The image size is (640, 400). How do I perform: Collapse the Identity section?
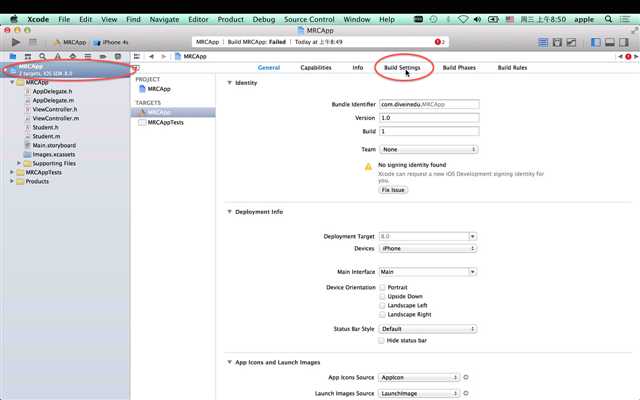point(229,83)
